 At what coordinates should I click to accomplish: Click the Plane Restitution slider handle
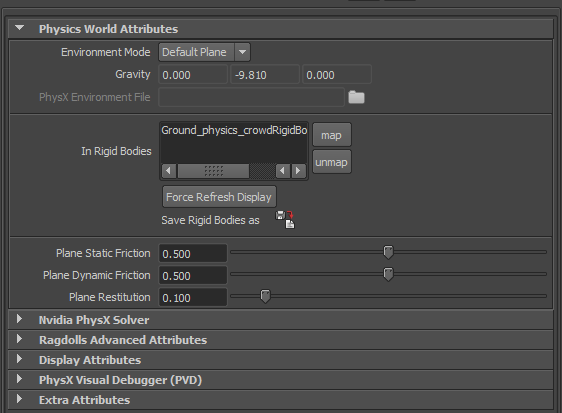(x=265, y=296)
